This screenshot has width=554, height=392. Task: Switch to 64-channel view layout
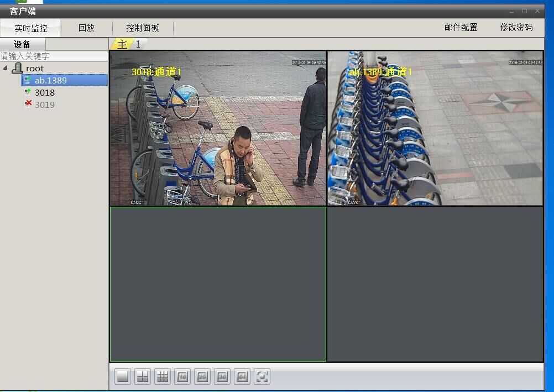(x=242, y=377)
